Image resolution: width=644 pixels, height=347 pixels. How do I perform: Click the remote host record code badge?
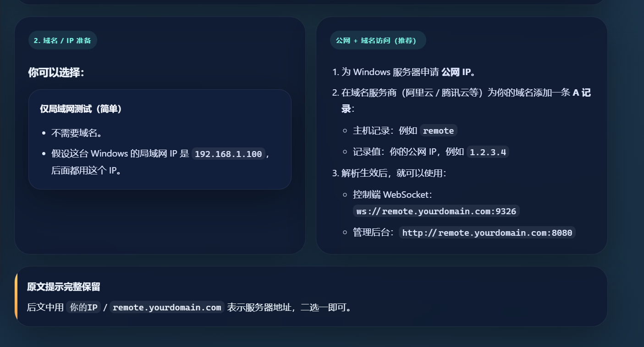click(438, 130)
